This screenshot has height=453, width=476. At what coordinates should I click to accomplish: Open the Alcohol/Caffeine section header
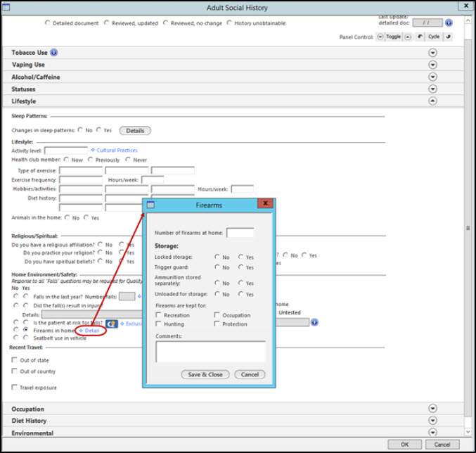(233, 77)
